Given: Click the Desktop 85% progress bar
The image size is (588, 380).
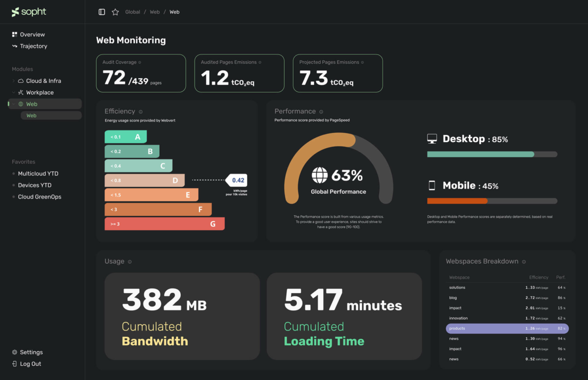Looking at the screenshot, I should coord(492,153).
